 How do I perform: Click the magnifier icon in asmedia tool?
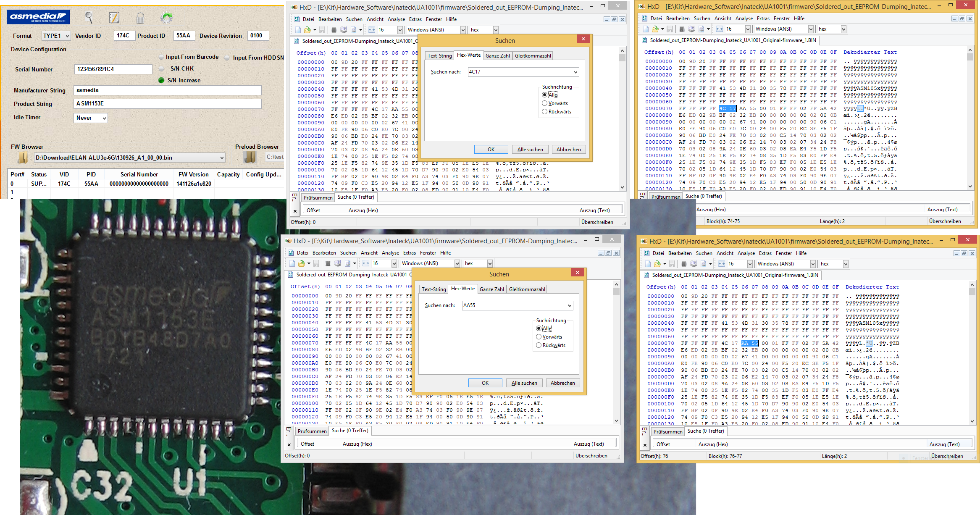point(89,17)
